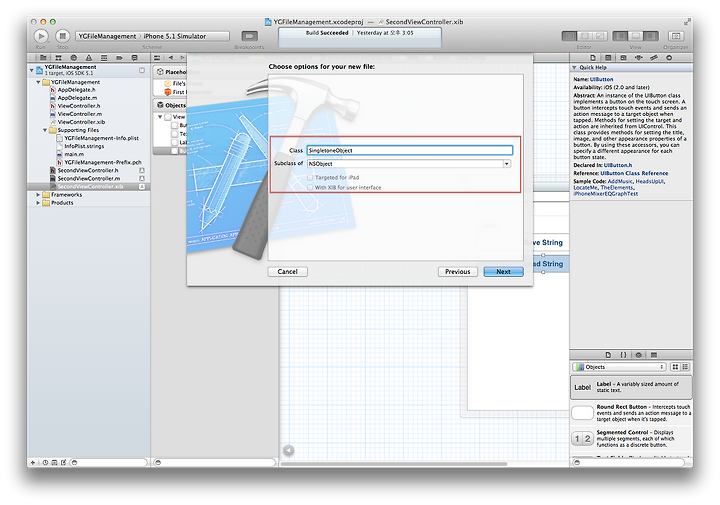This screenshot has height=505, width=720.
Task: Toggle the Breakpoints button
Action: coord(249,36)
